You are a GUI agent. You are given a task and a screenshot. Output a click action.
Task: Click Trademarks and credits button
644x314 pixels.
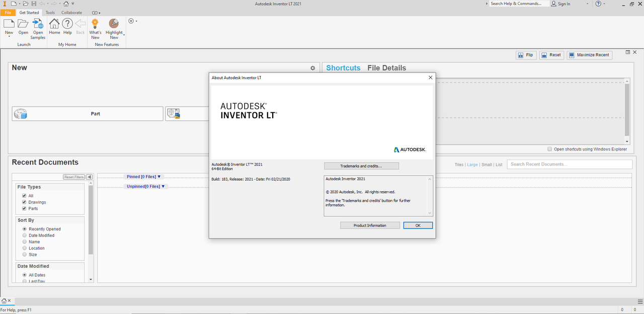361,166
